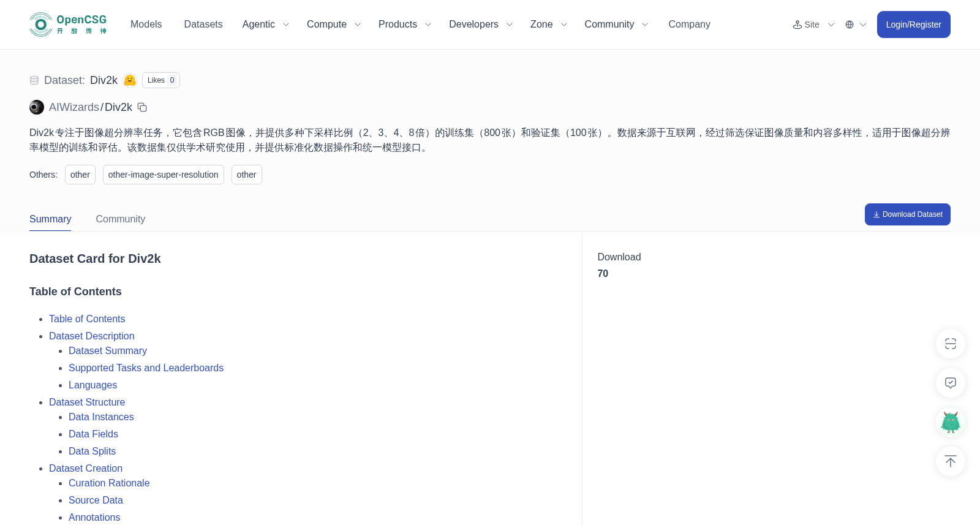The height and width of the screenshot is (525, 980).
Task: Click the OpenCSG logo
Action: pos(68,25)
